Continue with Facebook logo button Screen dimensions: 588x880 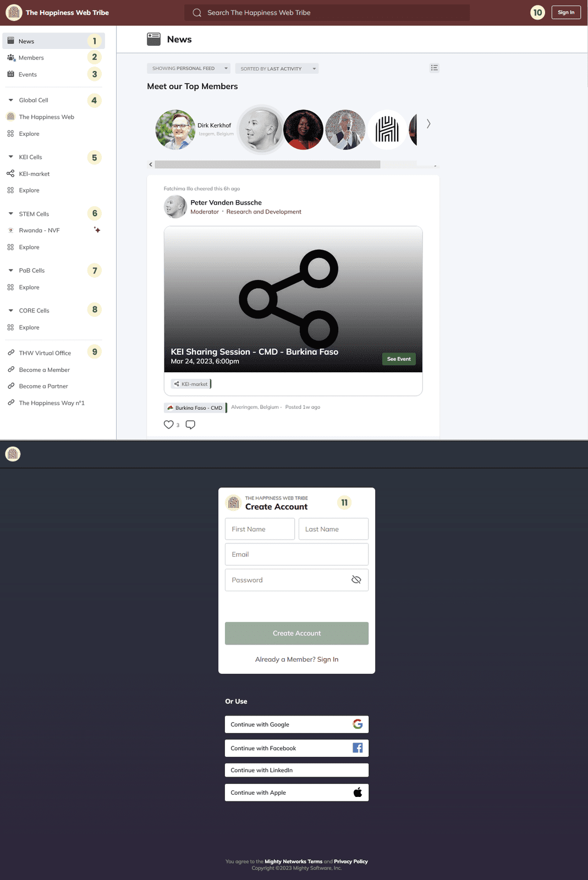[358, 748]
